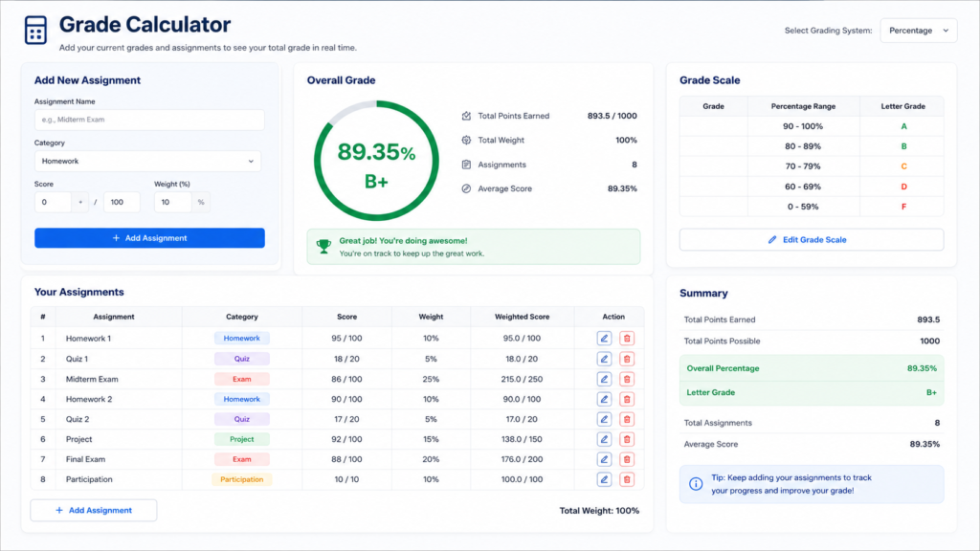Delete the Midterm Exam assignment
The image size is (980, 551).
point(626,379)
